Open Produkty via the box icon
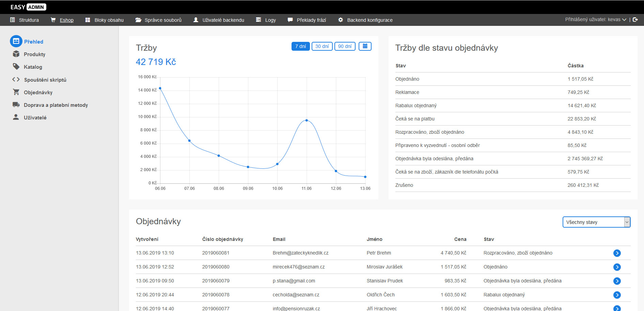Image resolution: width=644 pixels, height=311 pixels. pos(16,54)
